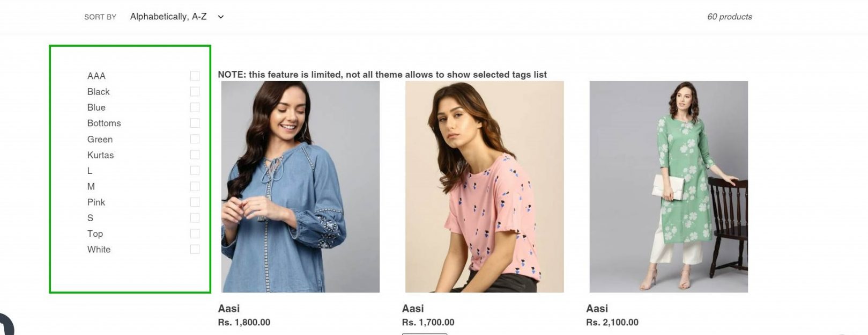Select the Kurtas filter checkbox

coord(195,155)
